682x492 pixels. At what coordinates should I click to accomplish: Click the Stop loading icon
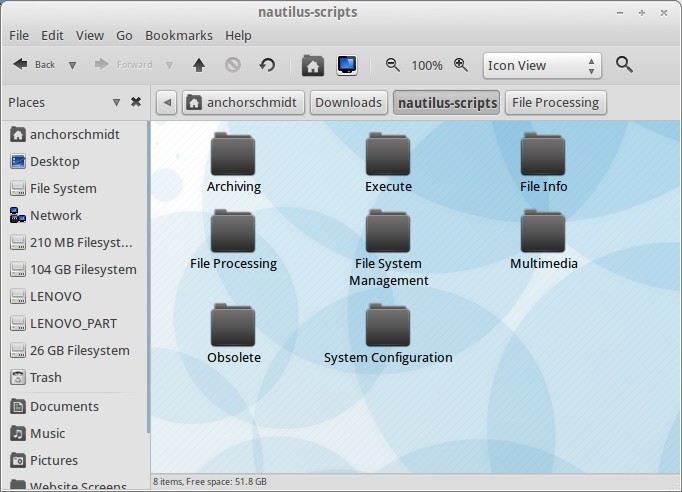tap(233, 65)
